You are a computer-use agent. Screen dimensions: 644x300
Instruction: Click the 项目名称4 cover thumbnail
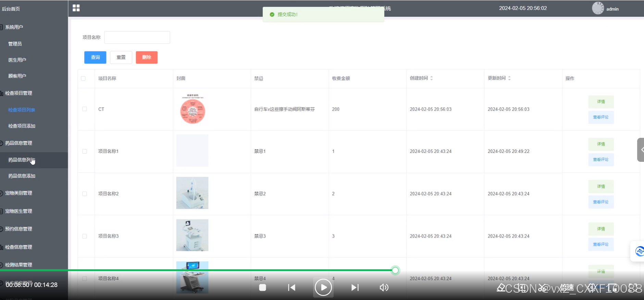point(192,277)
